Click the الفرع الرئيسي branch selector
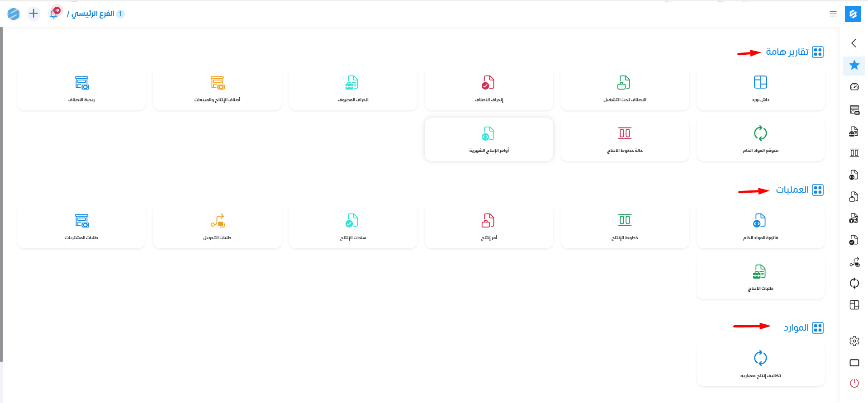 [93, 14]
